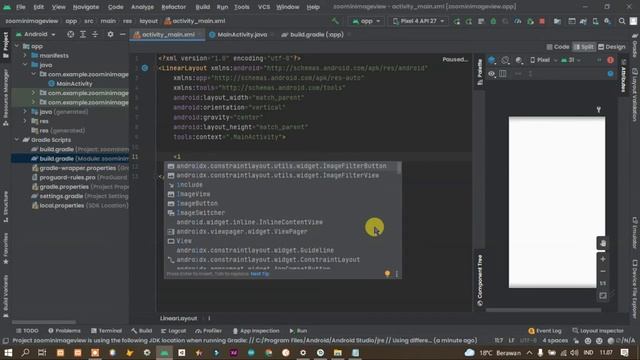Click the Select Opened File target icon
The image size is (640, 360).
tap(71, 34)
